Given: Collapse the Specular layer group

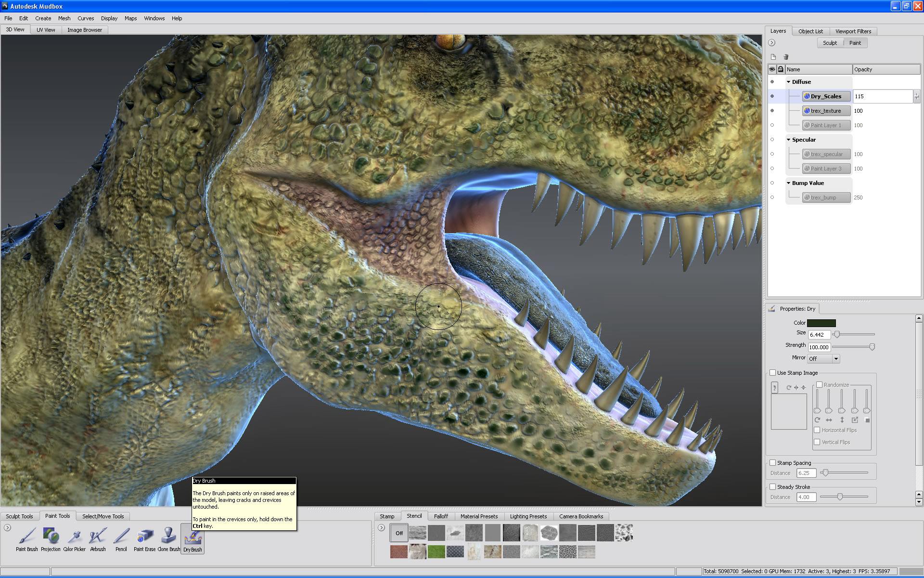Looking at the screenshot, I should pos(788,139).
